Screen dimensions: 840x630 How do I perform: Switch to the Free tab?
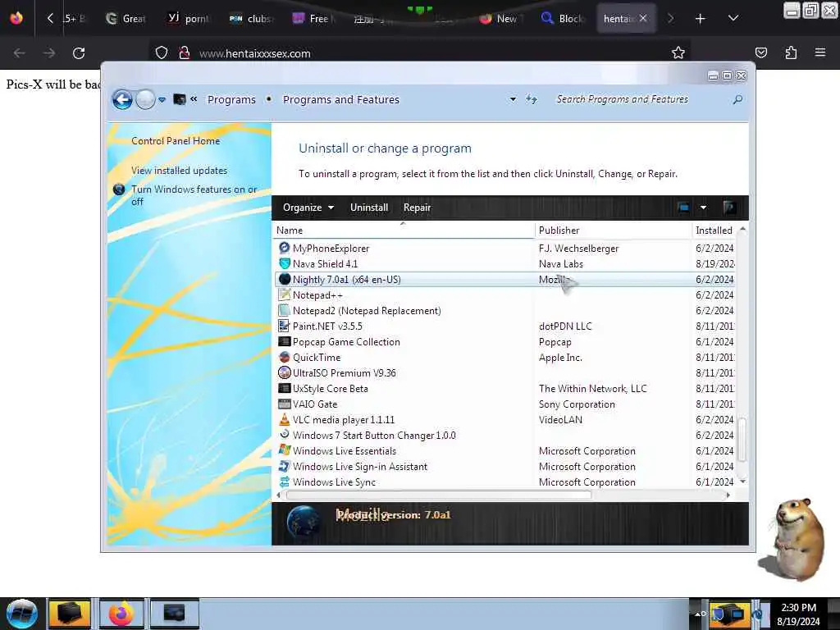314,19
